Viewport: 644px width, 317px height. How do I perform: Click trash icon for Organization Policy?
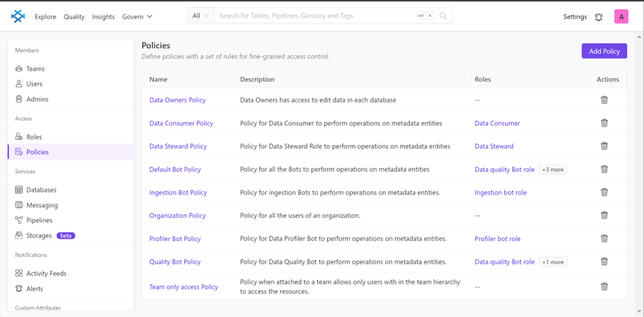pos(604,215)
